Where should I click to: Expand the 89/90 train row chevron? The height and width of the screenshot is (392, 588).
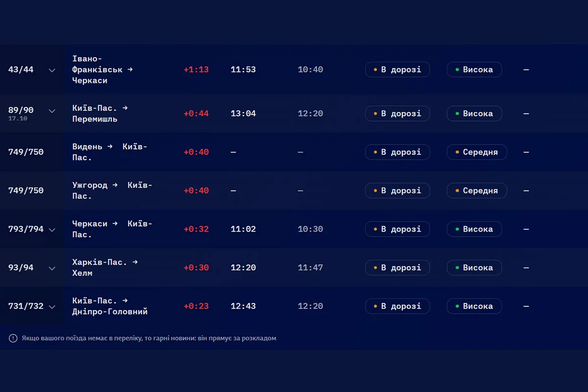point(52,111)
